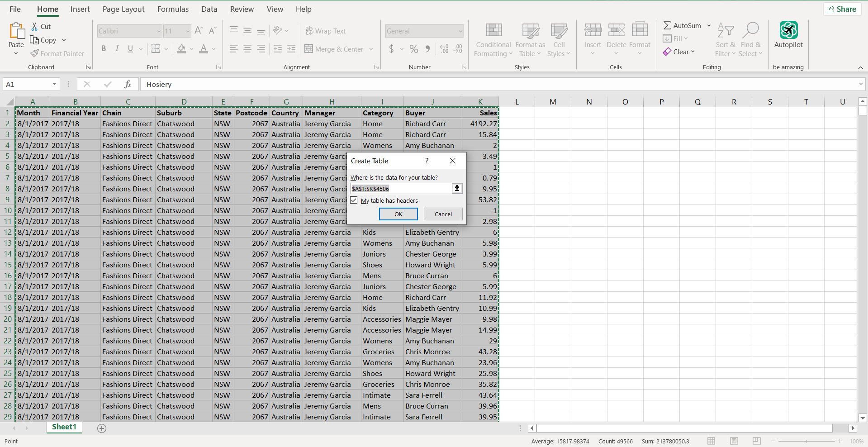Toggle the My table has headers checkbox
This screenshot has width=868, height=447.
[x=354, y=200]
